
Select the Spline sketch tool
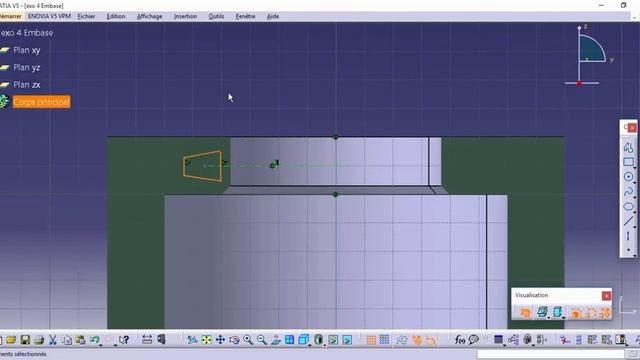pyautogui.click(x=629, y=191)
